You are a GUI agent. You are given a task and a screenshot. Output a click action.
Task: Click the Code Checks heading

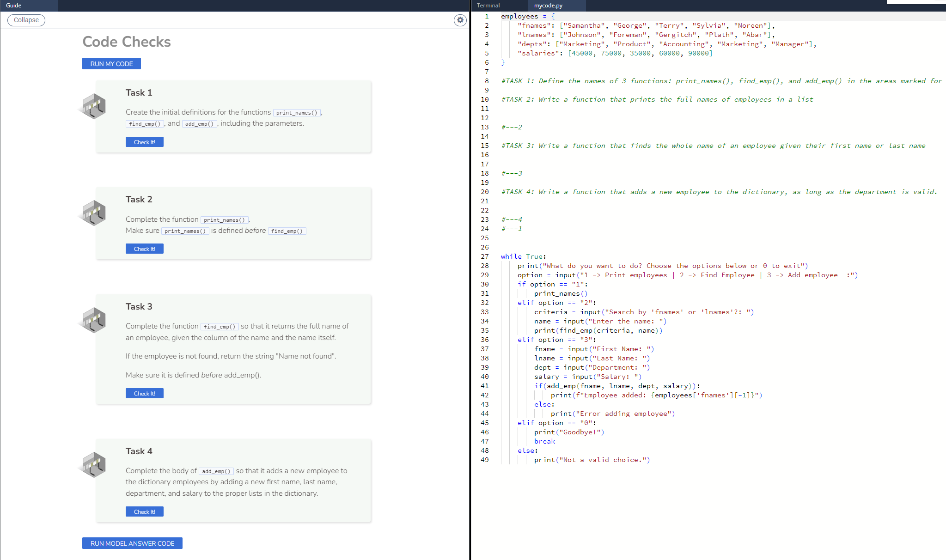point(127,42)
